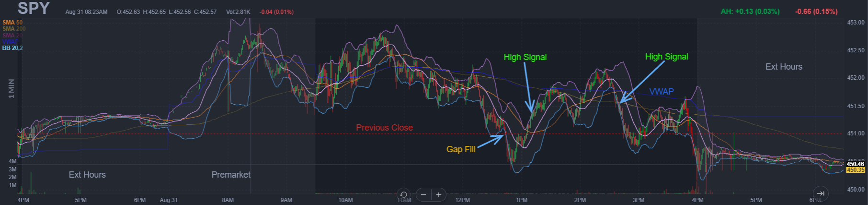Click the Aug 31 date axis marker
This screenshot has width=868, height=205.
[169, 200]
